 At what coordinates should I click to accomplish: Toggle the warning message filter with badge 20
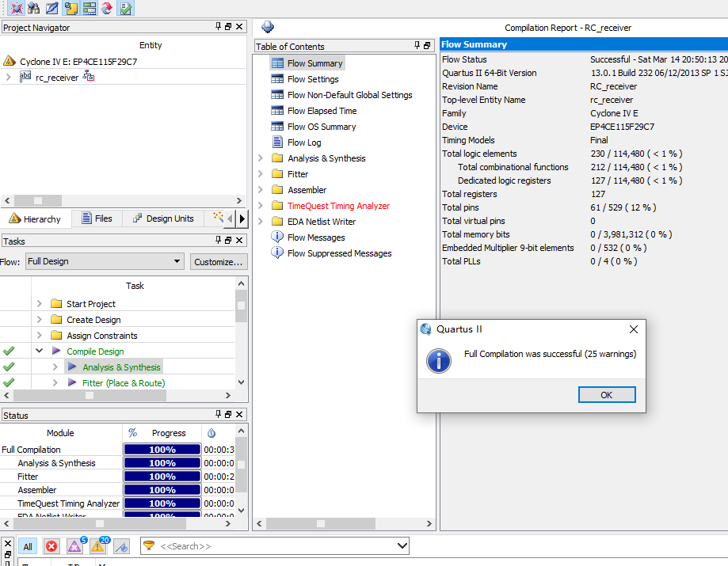point(98,546)
